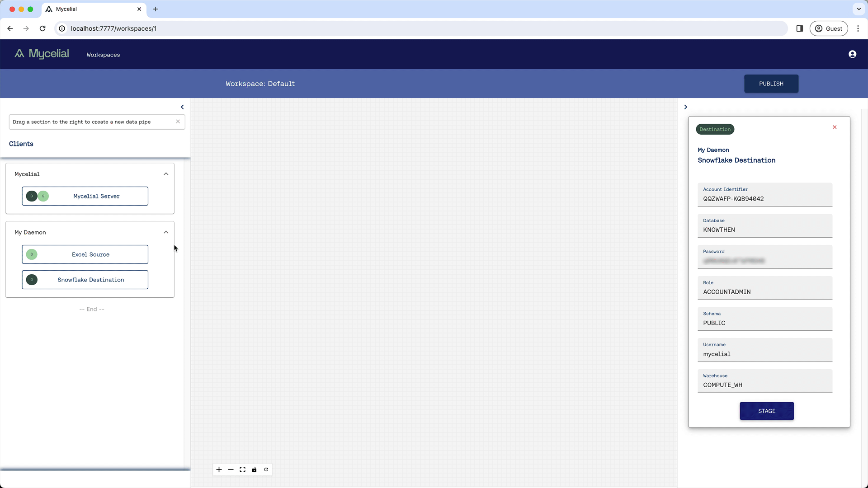Click the zoom-out icon on canvas toolbar

(x=231, y=469)
